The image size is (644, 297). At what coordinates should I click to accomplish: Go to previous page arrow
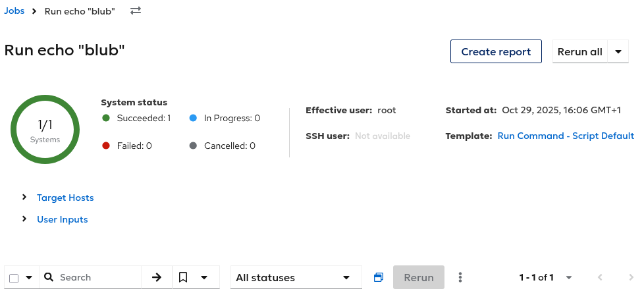pos(600,277)
